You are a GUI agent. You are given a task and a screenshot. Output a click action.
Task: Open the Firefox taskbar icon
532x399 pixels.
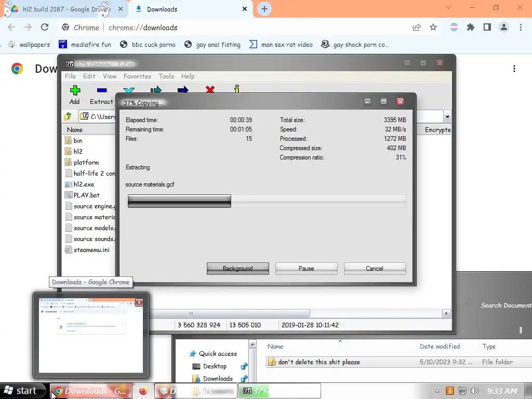pyautogui.click(x=143, y=391)
